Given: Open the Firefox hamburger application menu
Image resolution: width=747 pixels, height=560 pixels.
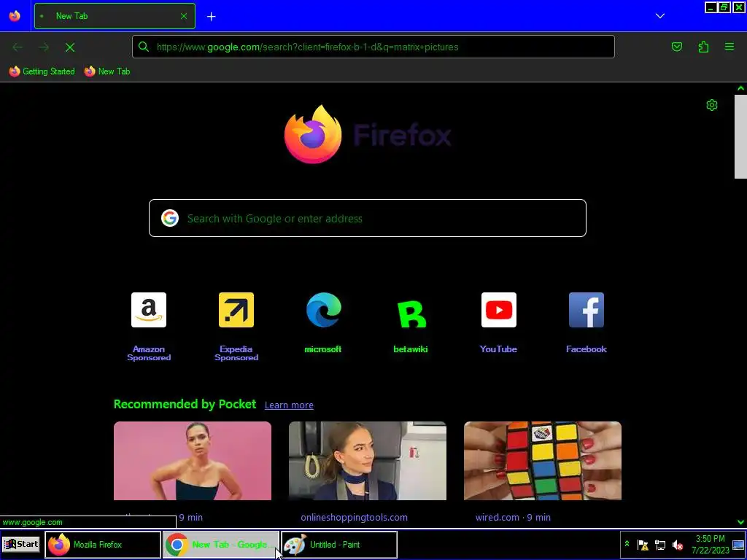Looking at the screenshot, I should tap(729, 47).
